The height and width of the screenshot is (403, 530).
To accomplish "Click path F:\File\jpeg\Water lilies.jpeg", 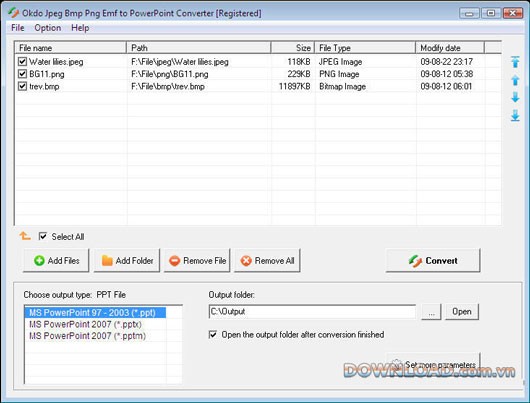I will (180, 62).
